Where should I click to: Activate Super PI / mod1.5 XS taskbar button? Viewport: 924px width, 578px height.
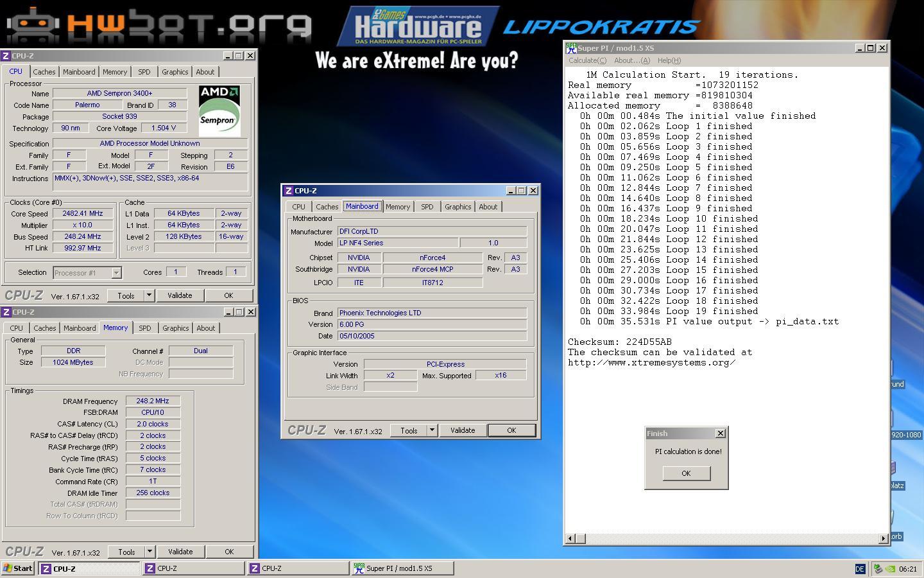tap(402, 568)
